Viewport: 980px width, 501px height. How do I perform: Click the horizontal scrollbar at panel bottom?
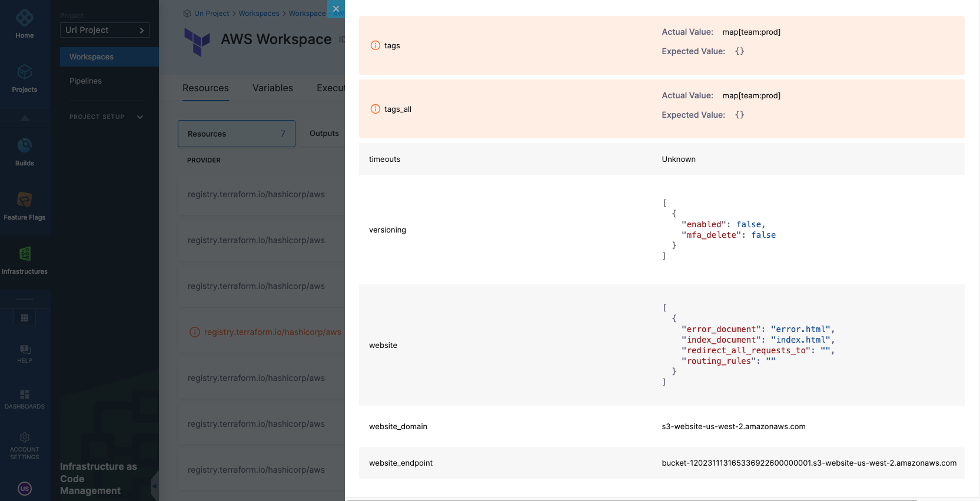pos(632,499)
